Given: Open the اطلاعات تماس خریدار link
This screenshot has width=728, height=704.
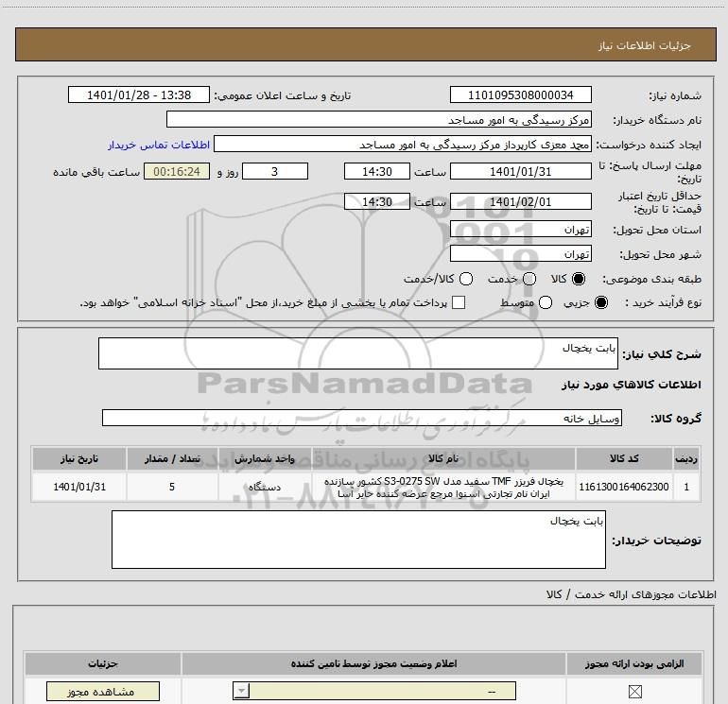Looking at the screenshot, I should 159,145.
